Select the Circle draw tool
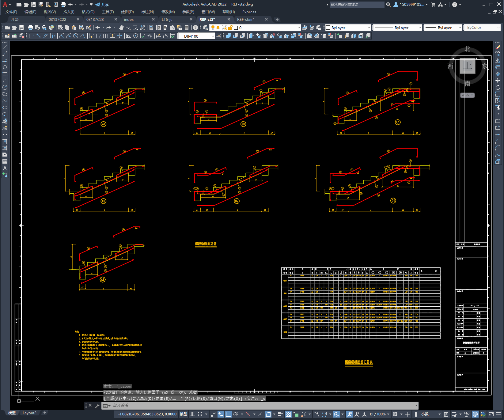The image size is (504, 420). 5,87
